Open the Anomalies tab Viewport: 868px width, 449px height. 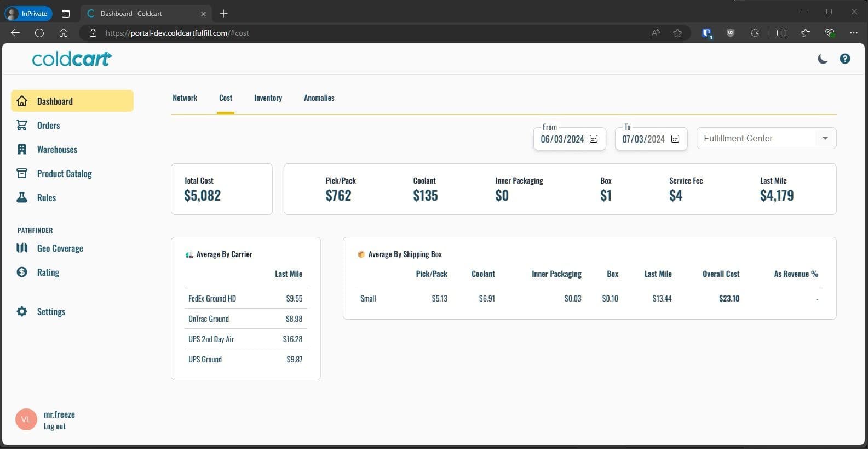(319, 98)
